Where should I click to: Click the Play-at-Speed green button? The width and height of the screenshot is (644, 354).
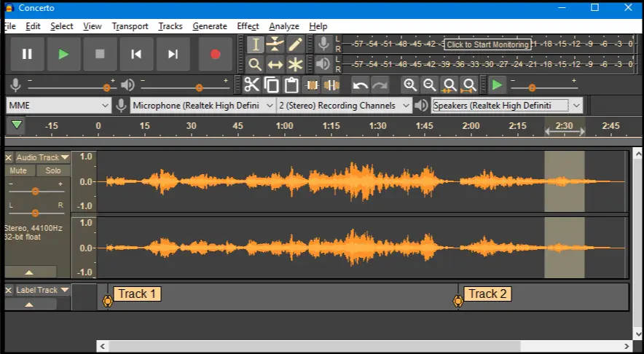tap(497, 85)
